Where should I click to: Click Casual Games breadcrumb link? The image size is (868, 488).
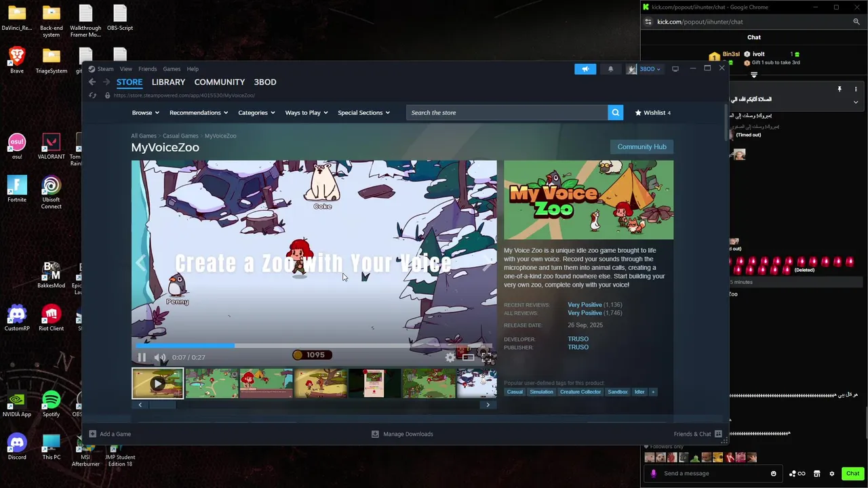tap(180, 136)
